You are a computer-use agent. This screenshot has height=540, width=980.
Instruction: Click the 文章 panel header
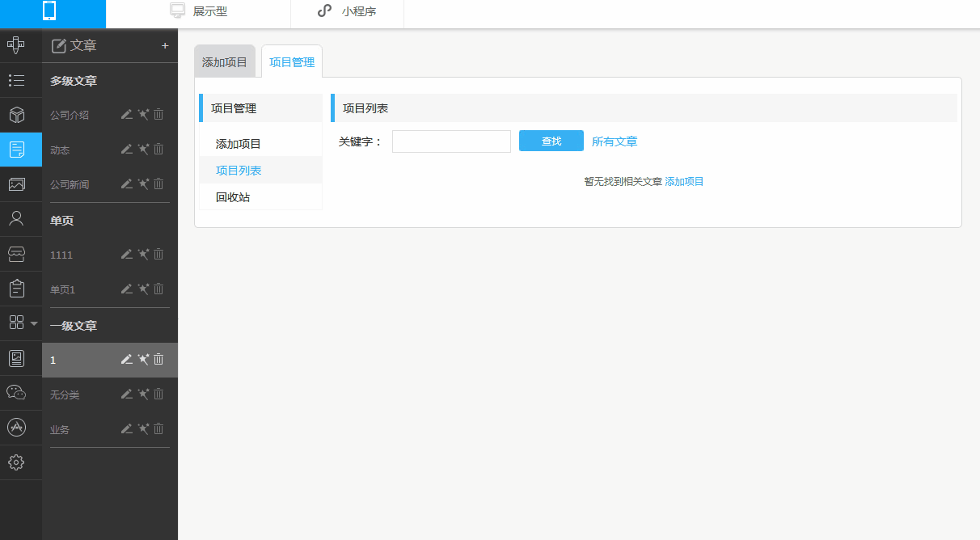(74, 46)
